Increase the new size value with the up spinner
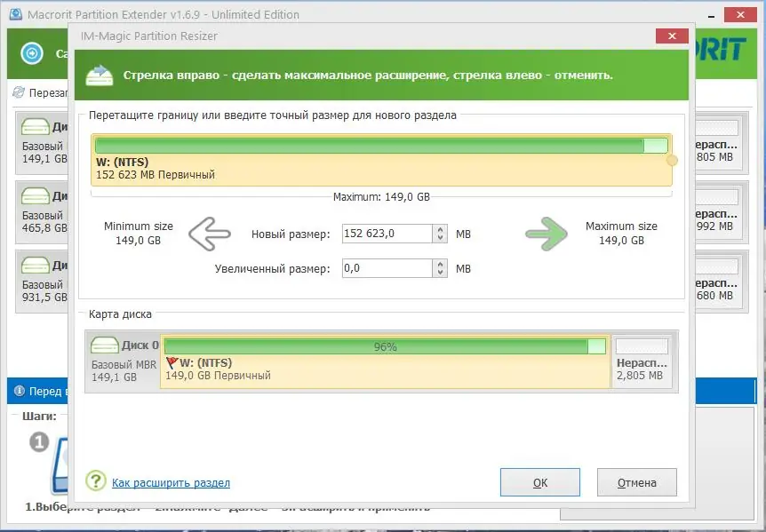Viewport: 766px width, 532px height. pos(440,229)
